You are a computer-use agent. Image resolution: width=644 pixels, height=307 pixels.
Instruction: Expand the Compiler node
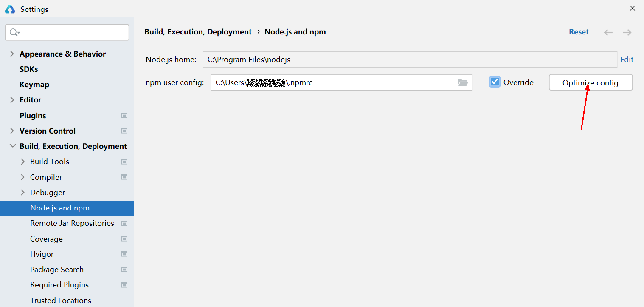(23, 177)
